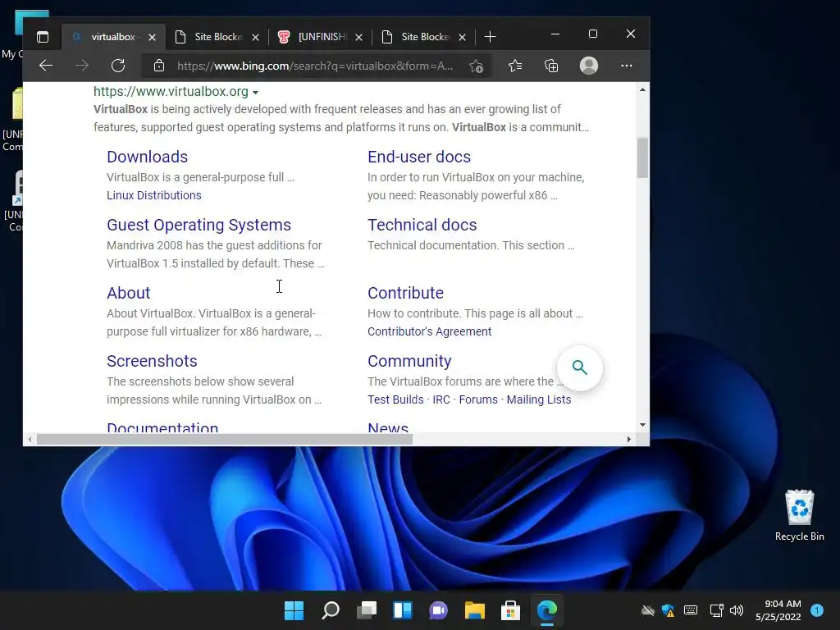840x630 pixels.
Task: Open the Contribute link
Action: 405,293
